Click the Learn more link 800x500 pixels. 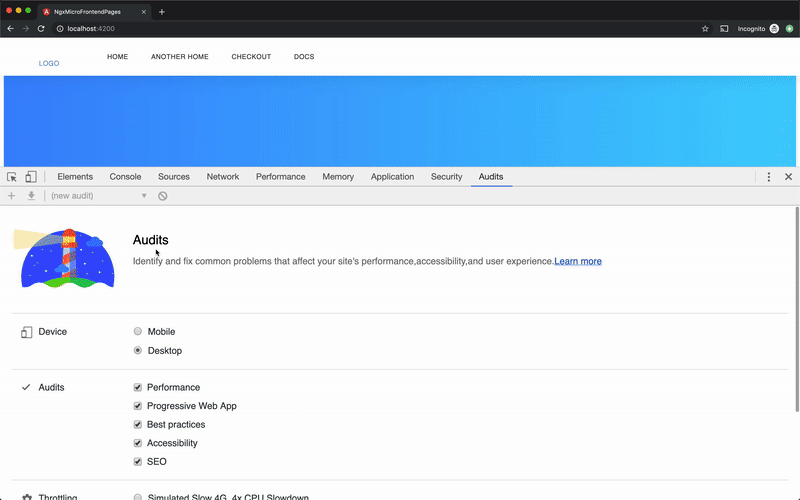[x=578, y=261]
